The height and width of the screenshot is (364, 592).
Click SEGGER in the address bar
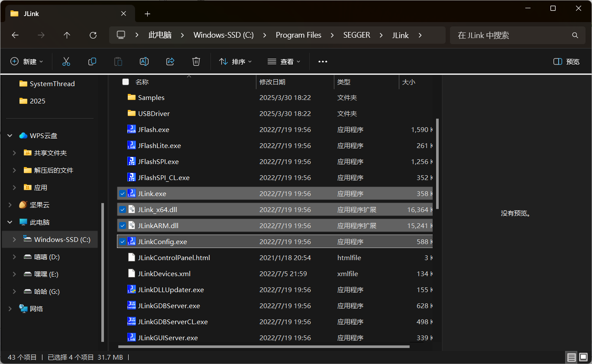pos(356,35)
